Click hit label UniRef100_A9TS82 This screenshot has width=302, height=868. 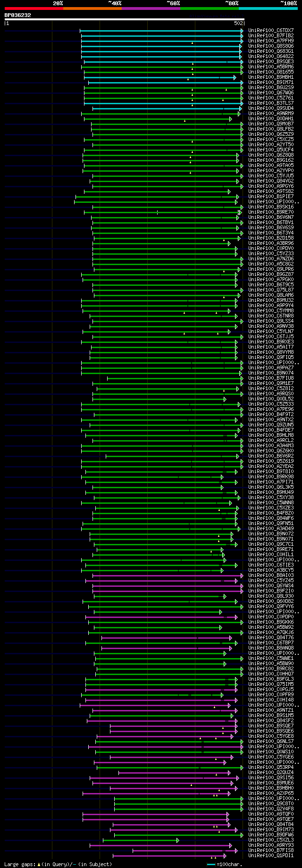(271, 191)
